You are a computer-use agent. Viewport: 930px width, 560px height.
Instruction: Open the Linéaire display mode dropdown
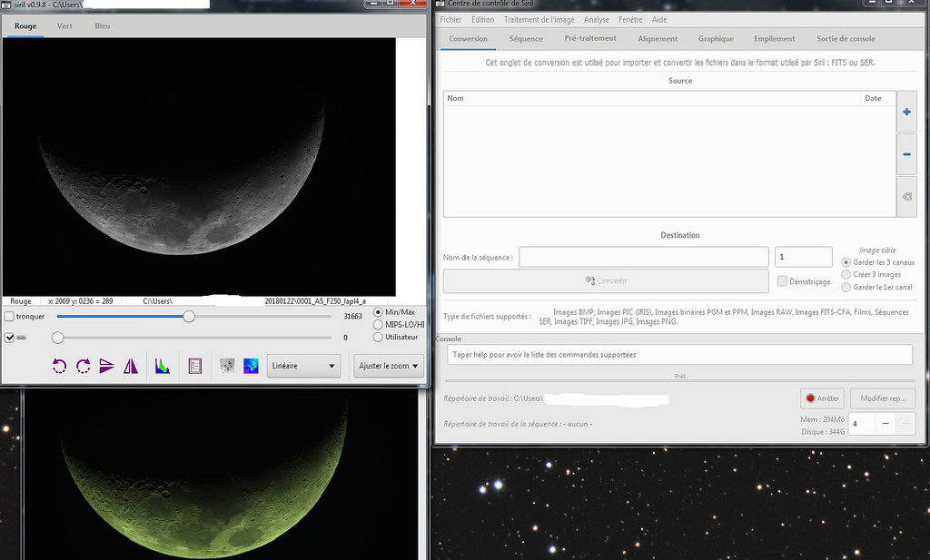(303, 367)
